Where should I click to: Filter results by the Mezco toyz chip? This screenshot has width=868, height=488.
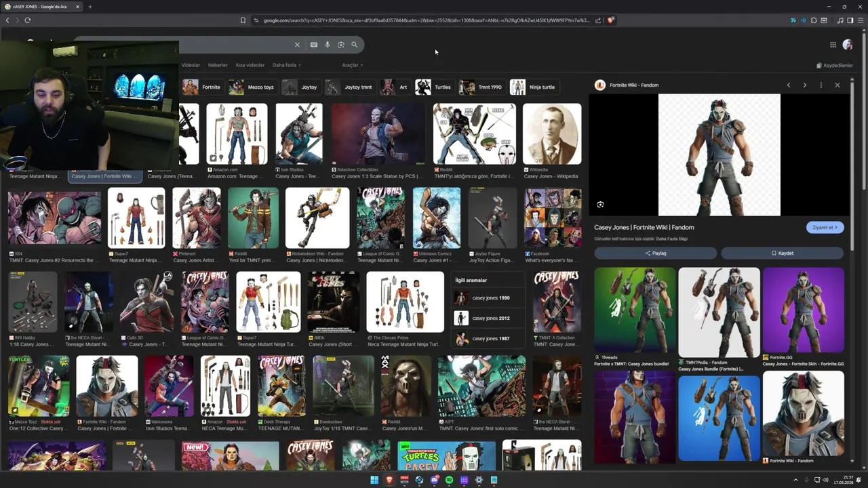[252, 87]
